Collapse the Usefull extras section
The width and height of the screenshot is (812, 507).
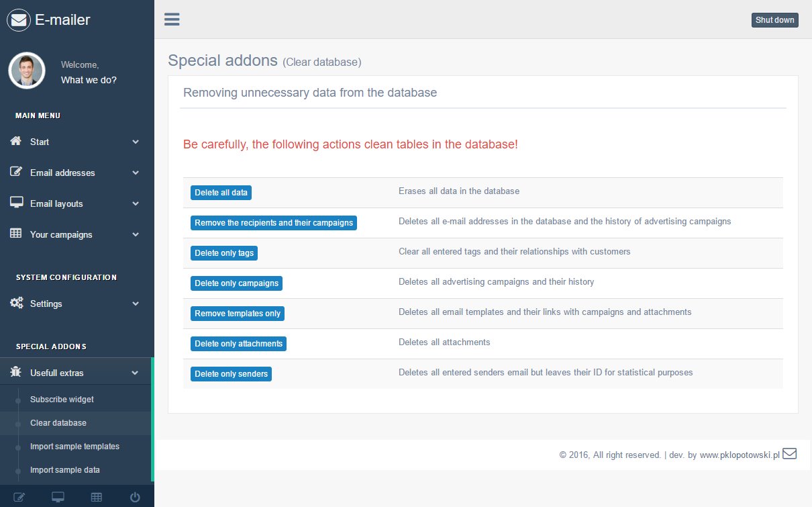coord(136,373)
